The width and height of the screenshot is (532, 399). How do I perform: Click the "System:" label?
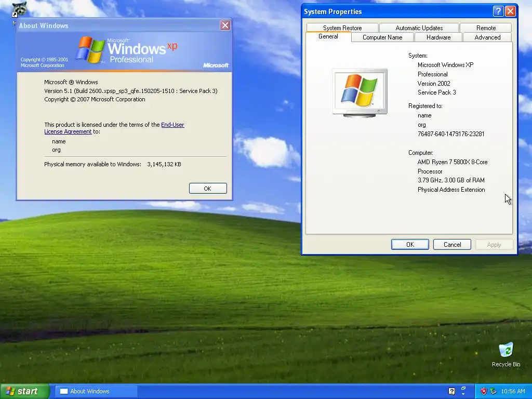tap(418, 56)
